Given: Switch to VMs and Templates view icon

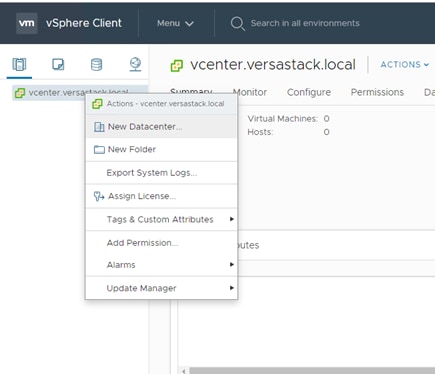Looking at the screenshot, I should coord(58,64).
